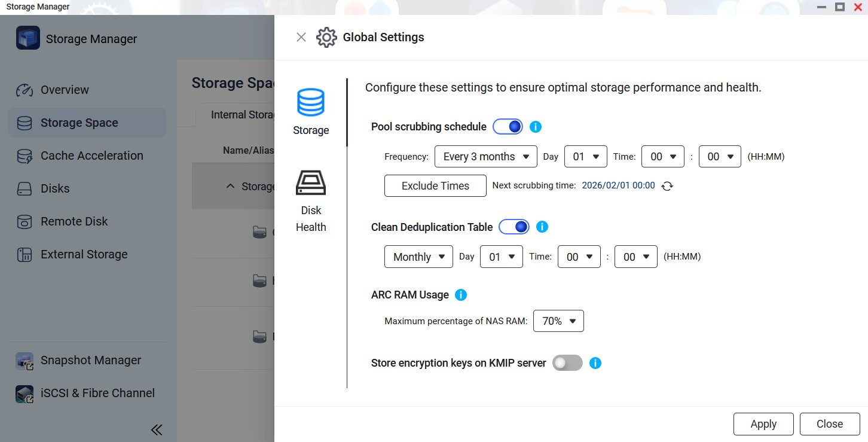Collapse the sidebar with double-chevron icon

157,429
